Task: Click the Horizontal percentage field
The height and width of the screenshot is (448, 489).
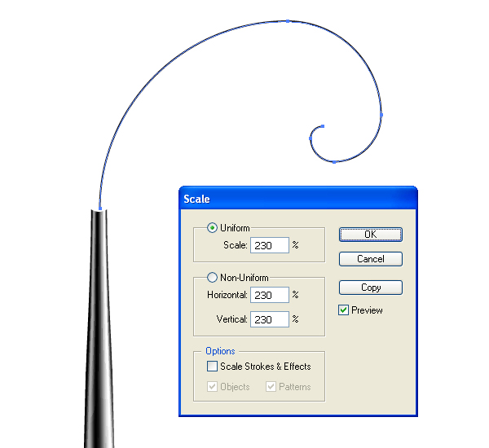Action: 270,295
